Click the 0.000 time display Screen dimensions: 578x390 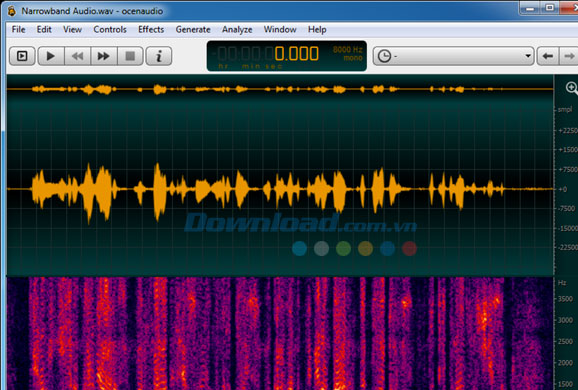click(296, 54)
